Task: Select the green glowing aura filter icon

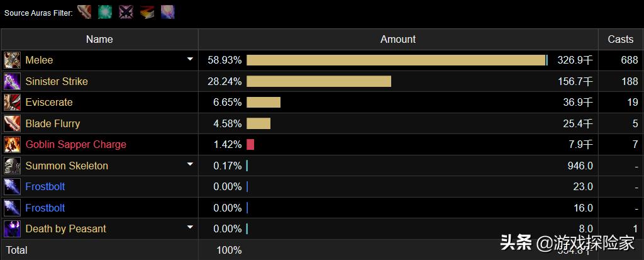Action: [x=105, y=12]
